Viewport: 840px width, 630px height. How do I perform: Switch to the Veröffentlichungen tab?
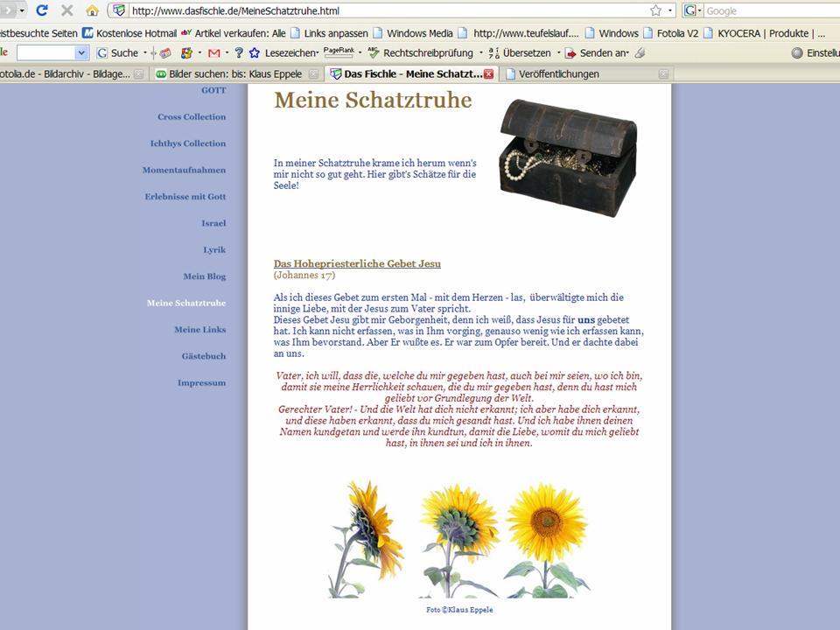click(558, 74)
